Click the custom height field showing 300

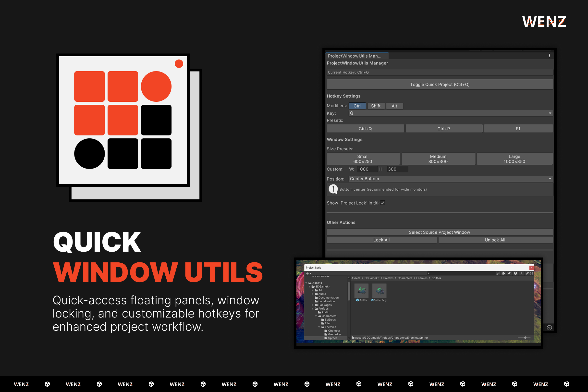(397, 169)
